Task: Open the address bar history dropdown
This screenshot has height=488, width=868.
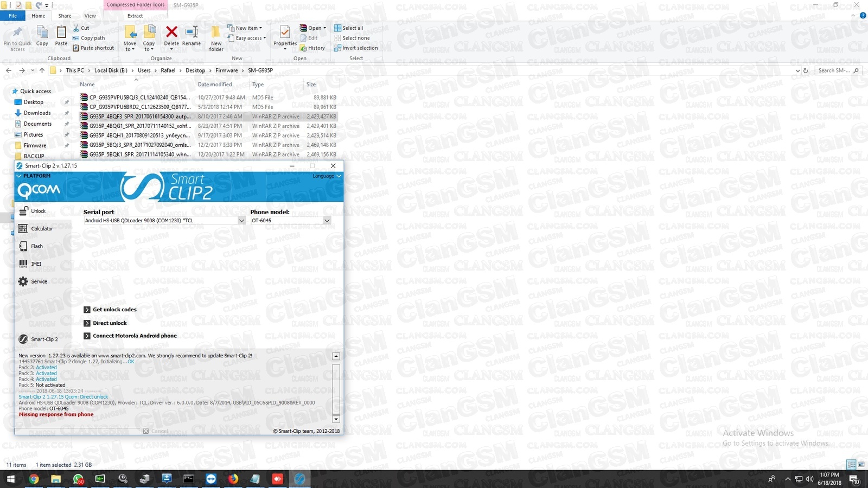Action: pyautogui.click(x=797, y=70)
